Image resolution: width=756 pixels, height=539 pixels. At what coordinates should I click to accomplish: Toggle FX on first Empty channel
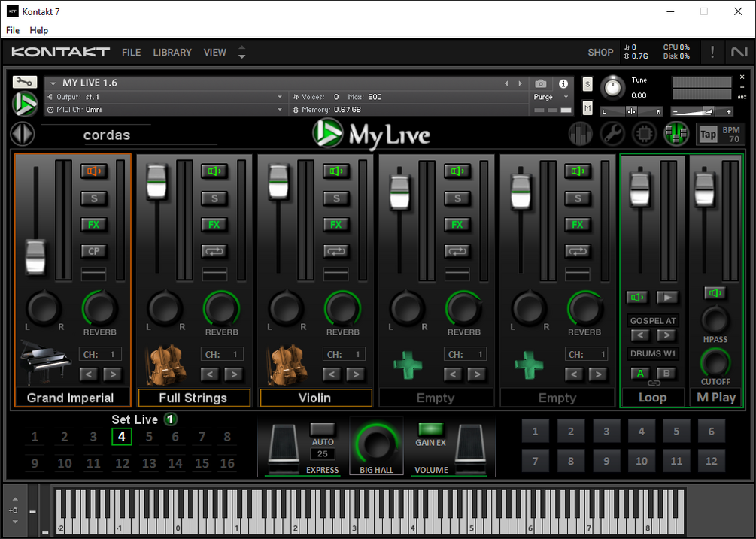pos(457,225)
